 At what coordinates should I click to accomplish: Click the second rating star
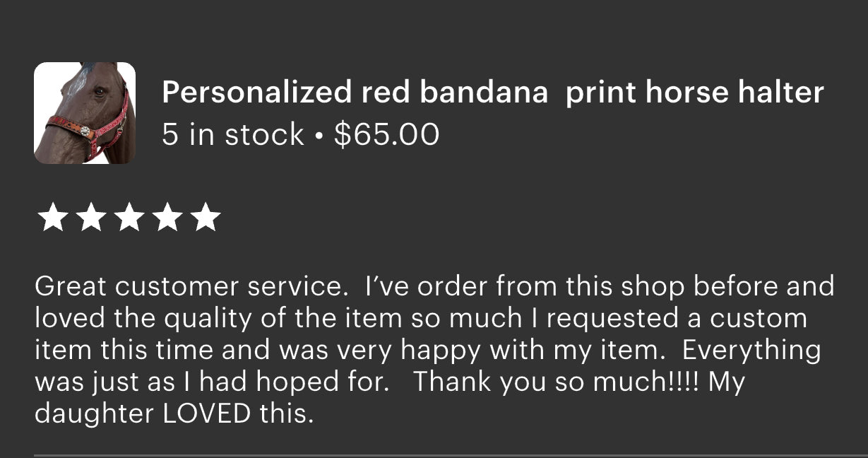point(90,217)
